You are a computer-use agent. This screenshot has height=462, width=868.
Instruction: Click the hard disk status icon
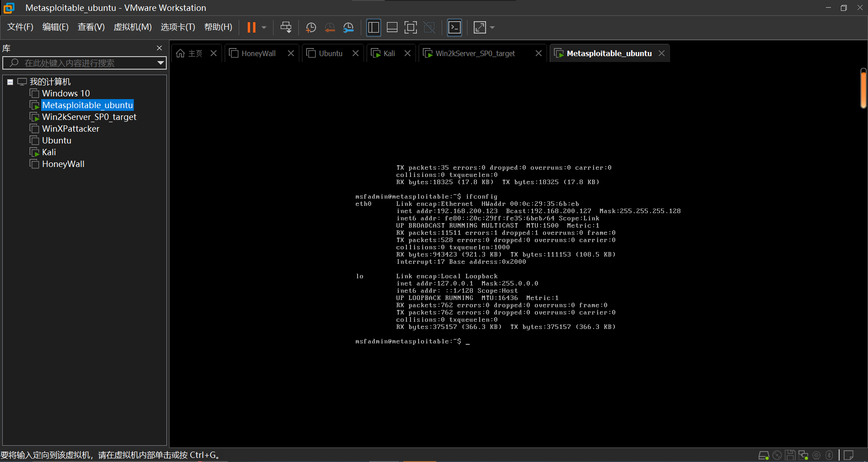click(x=764, y=455)
